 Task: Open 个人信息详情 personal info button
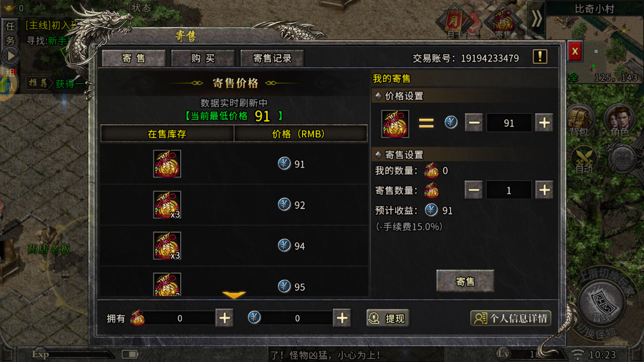click(510, 318)
